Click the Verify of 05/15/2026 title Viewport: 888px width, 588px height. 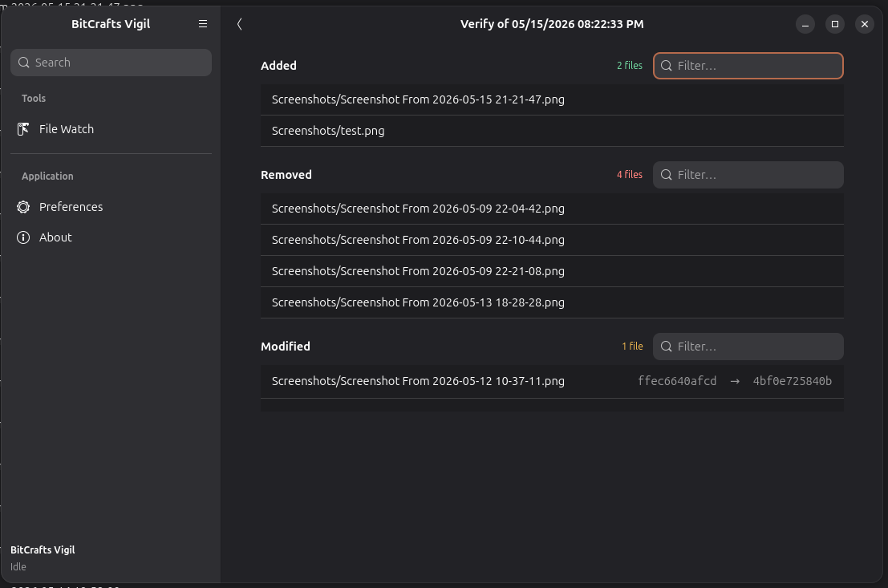coord(552,24)
